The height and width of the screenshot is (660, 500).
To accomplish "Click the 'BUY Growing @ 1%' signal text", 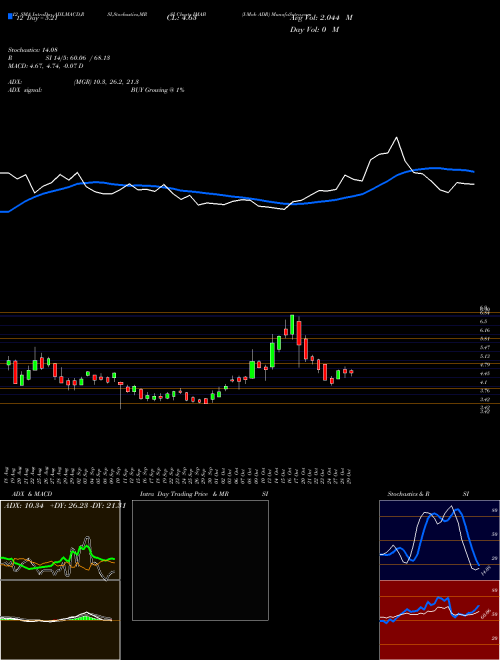I will click(x=157, y=90).
